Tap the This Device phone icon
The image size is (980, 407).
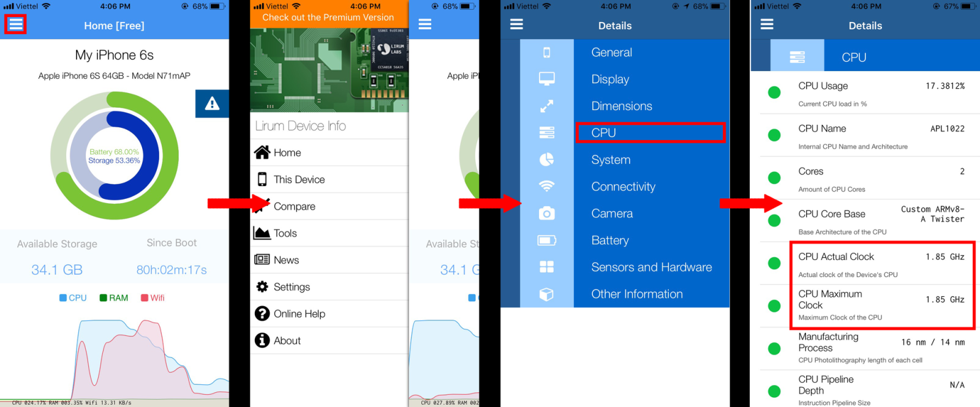tap(262, 179)
